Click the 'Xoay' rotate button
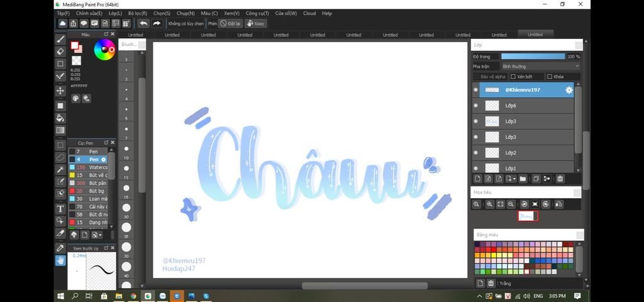Image resolution: width=644 pixels, height=302 pixels. coord(255,23)
